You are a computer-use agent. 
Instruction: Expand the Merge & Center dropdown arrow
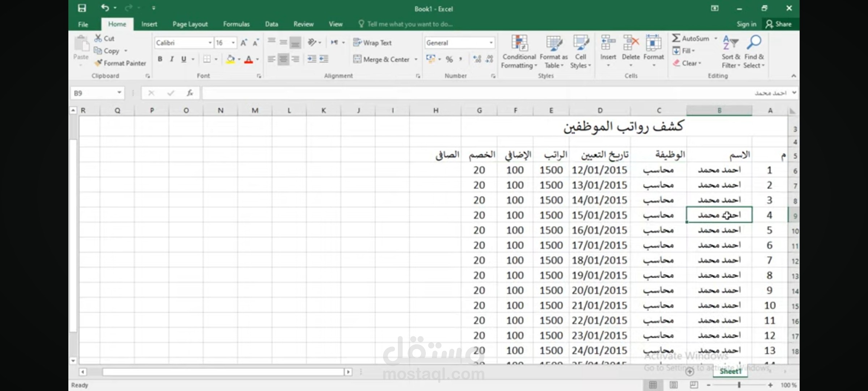tap(416, 59)
